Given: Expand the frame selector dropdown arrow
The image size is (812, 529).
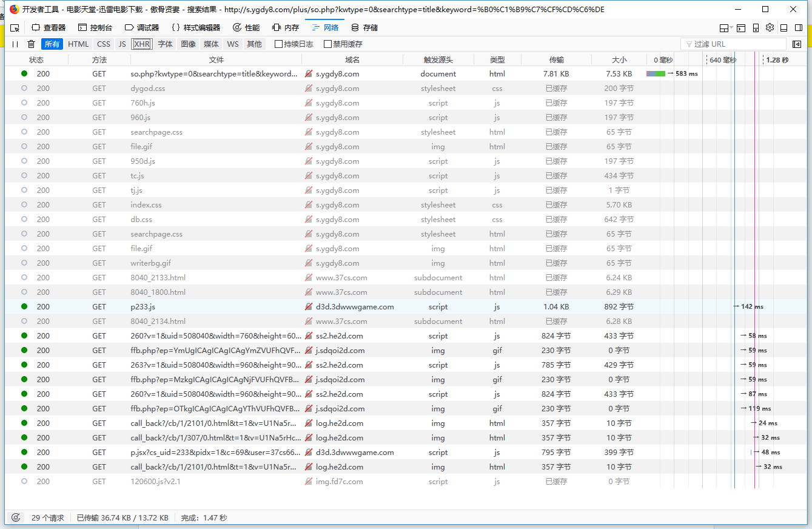Looking at the screenshot, I should (732, 28).
